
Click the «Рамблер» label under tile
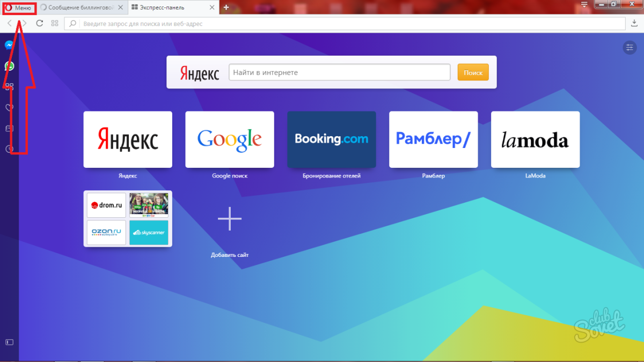(x=433, y=176)
